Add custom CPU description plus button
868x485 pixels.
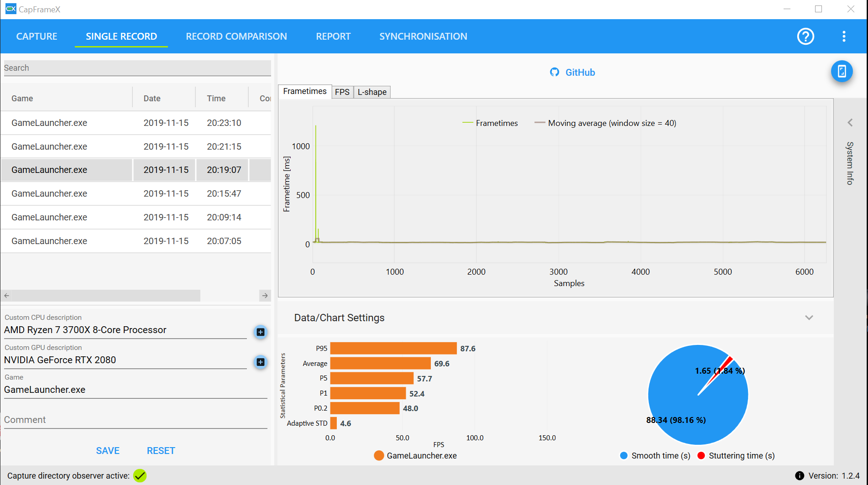point(261,332)
